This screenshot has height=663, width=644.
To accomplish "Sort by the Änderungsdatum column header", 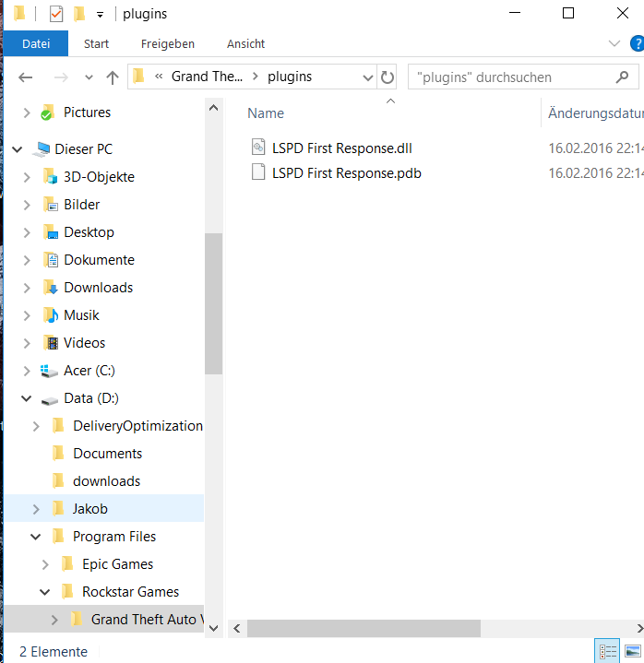I will point(596,113).
